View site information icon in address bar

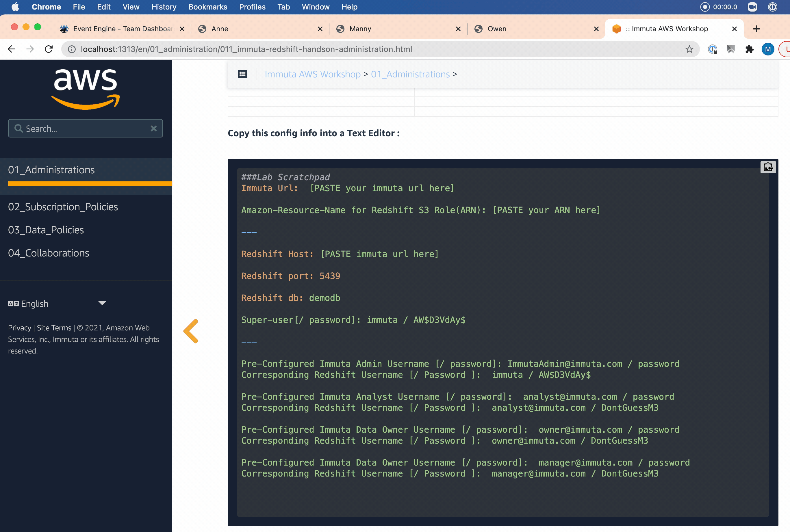point(72,49)
